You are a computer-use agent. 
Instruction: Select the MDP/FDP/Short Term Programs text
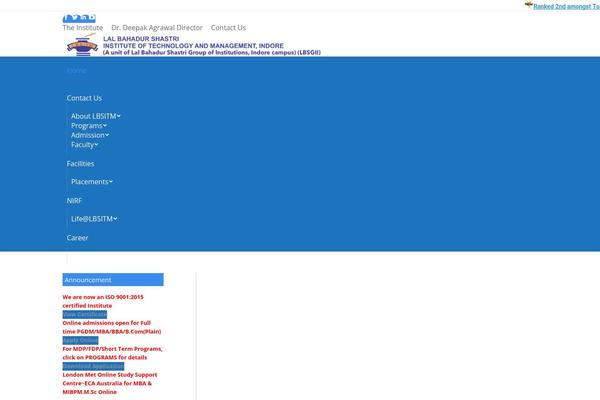(112, 353)
